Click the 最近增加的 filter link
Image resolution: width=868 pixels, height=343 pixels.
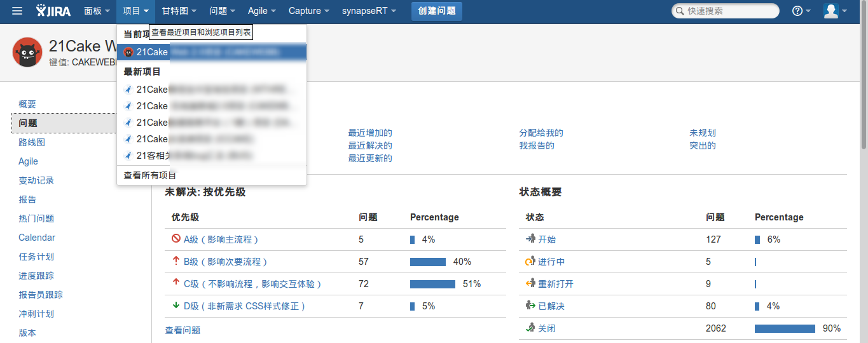pos(370,133)
